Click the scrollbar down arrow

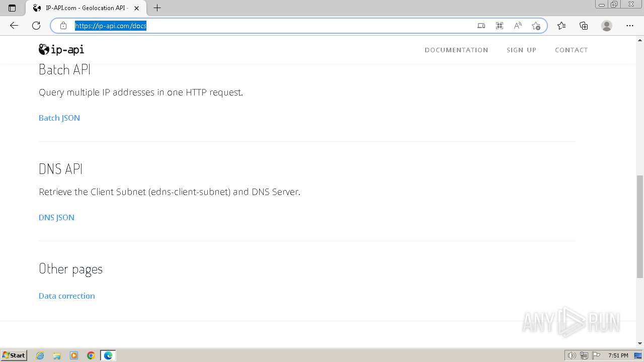(x=639, y=343)
